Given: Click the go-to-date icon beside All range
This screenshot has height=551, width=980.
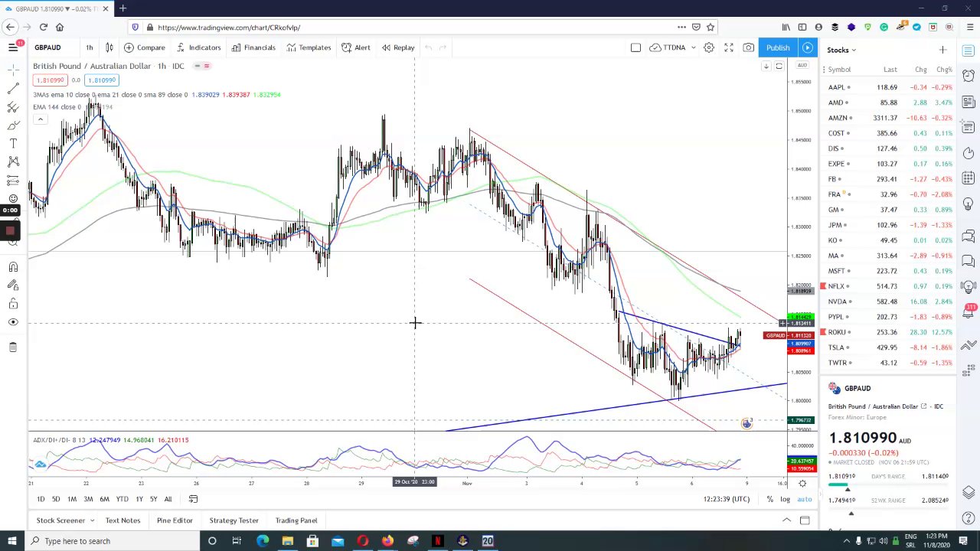Looking at the screenshot, I should 193,499.
